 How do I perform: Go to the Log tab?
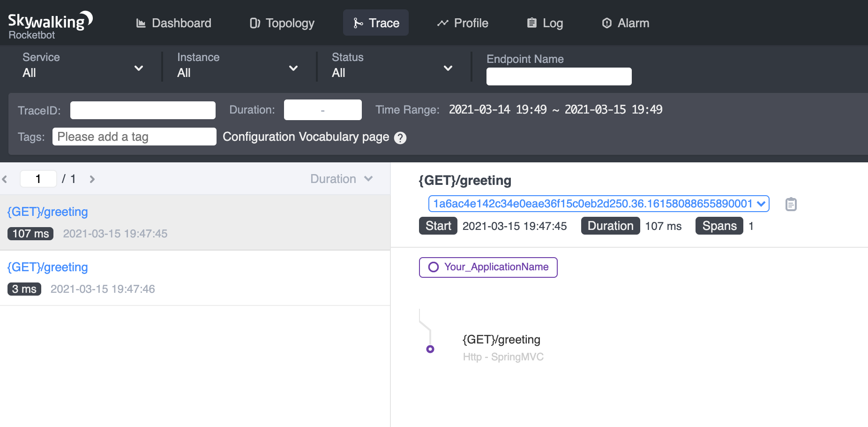545,23
